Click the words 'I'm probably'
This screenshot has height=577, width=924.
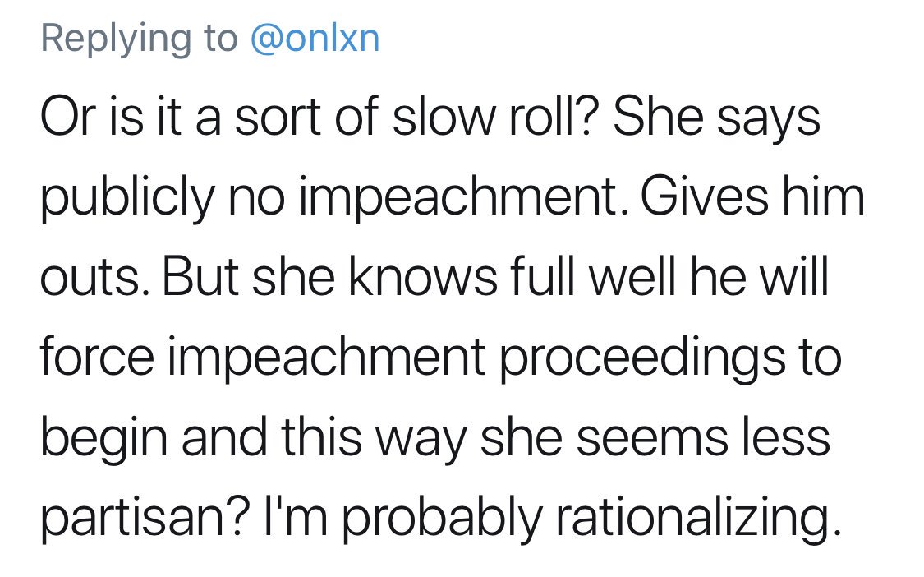[x=403, y=518]
